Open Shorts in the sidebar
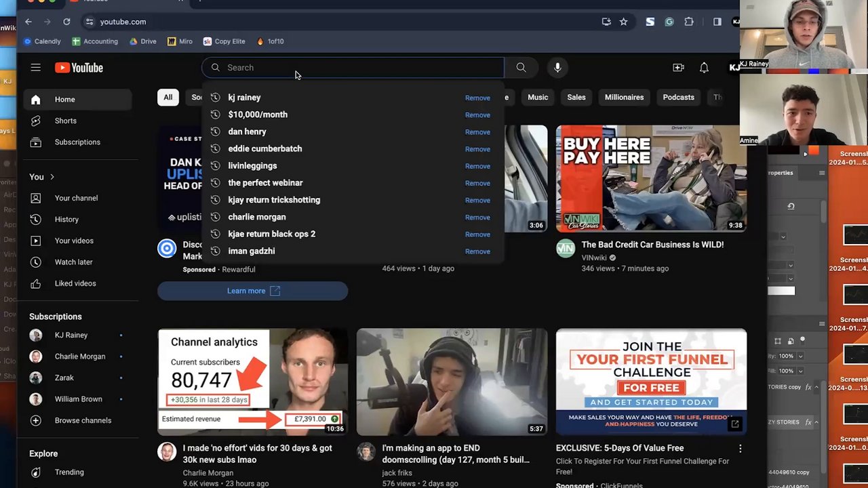868x488 pixels. (77, 121)
